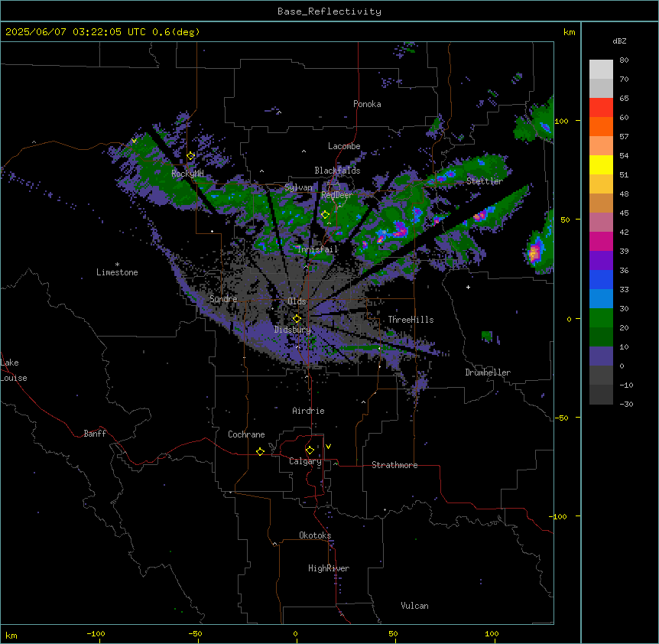
Task: Click the yellow diamond marker above Calgary label
Action: point(310,450)
